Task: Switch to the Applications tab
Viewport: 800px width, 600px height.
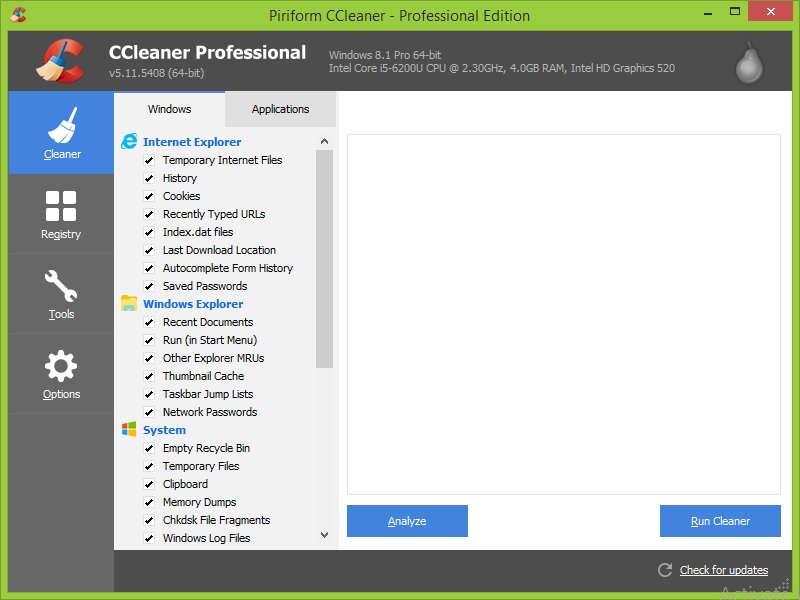Action: [x=280, y=109]
